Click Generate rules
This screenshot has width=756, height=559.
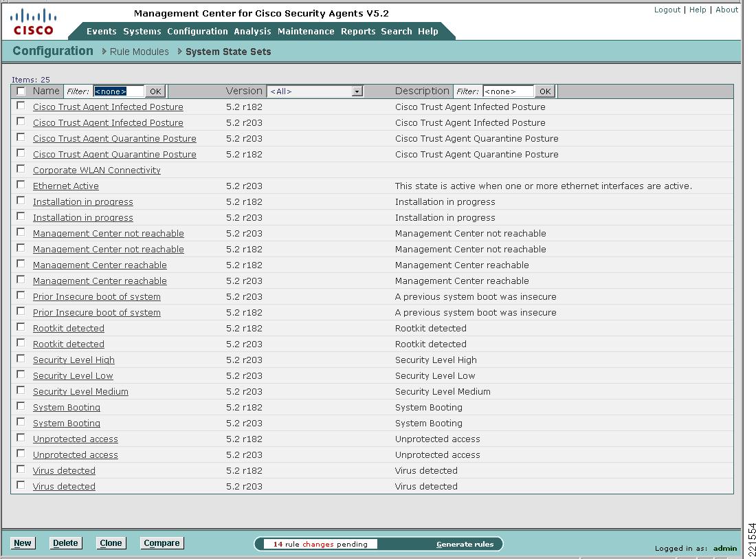click(465, 544)
